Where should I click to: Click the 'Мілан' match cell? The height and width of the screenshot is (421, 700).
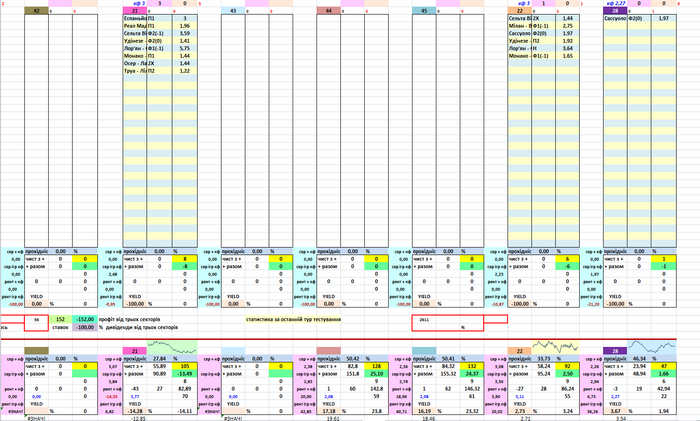[x=520, y=26]
